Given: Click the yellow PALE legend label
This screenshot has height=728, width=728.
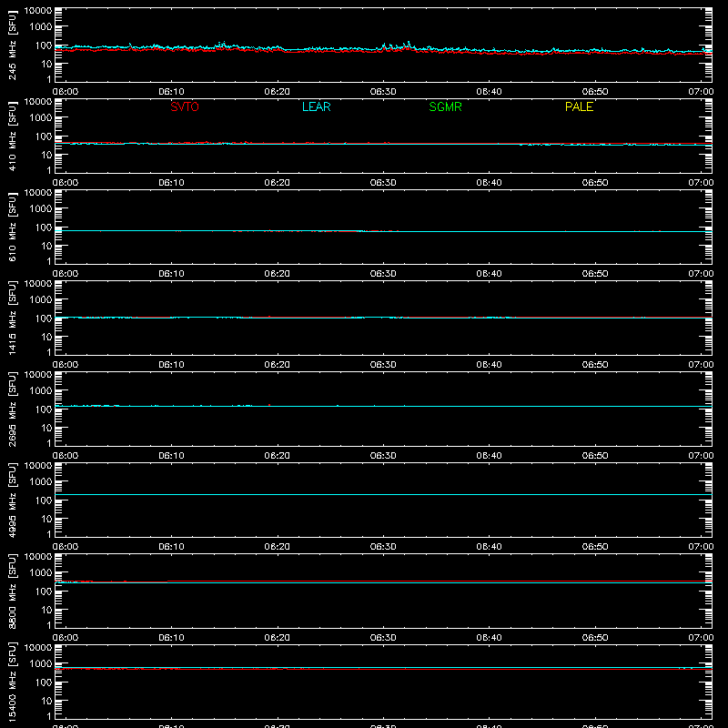Looking at the screenshot, I should [x=579, y=106].
